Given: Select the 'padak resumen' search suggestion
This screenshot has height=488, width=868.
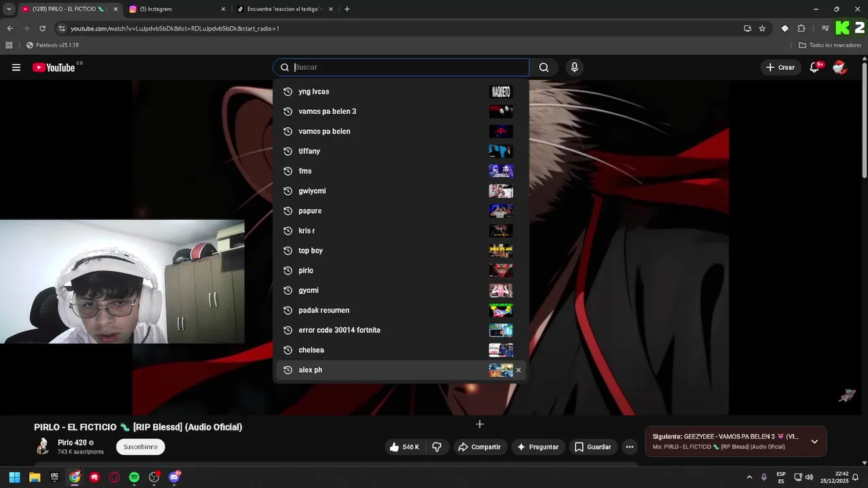Looking at the screenshot, I should tap(400, 310).
